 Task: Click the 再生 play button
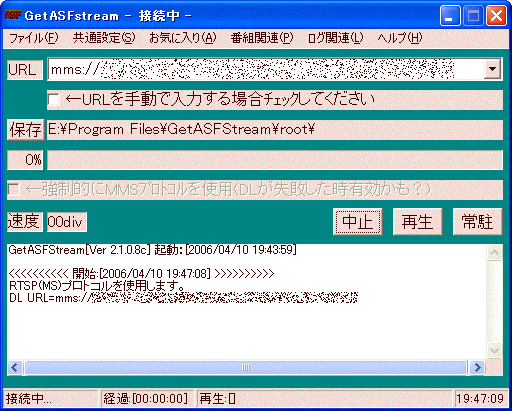click(x=417, y=222)
